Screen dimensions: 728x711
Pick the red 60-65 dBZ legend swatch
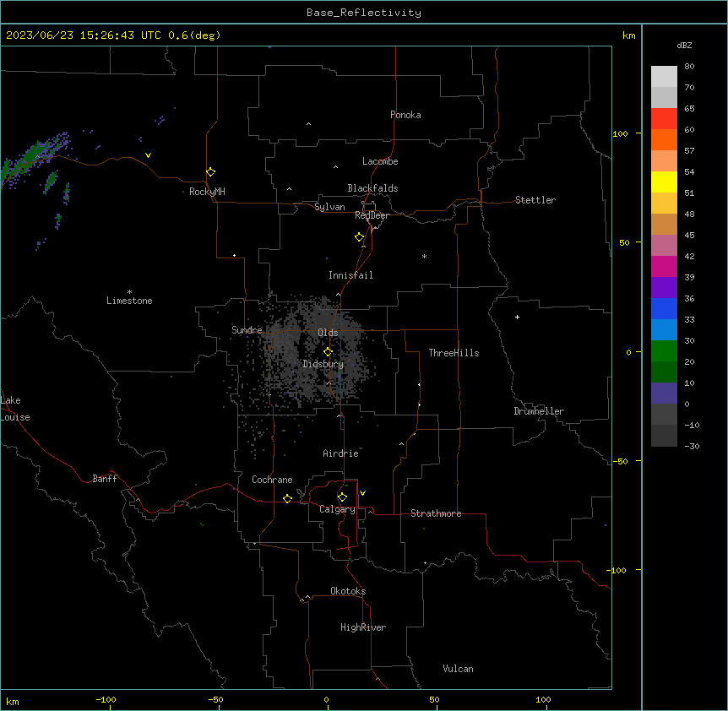[664, 119]
